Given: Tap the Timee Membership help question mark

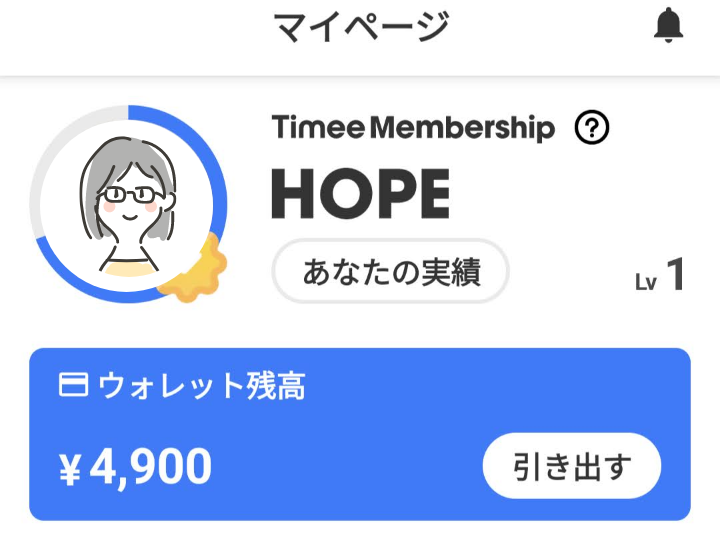Looking at the screenshot, I should tap(592, 128).
